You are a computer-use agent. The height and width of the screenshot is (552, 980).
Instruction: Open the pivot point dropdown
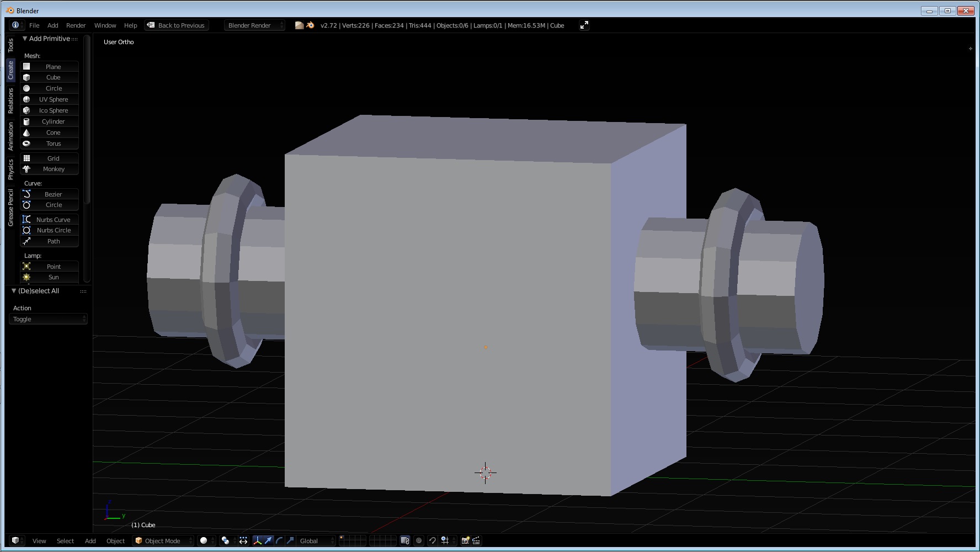[227, 541]
